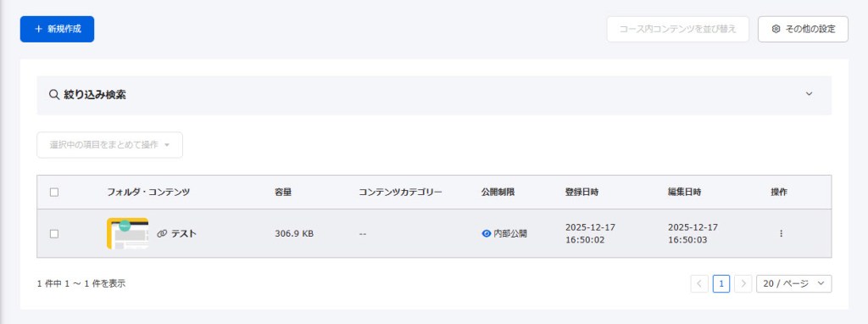
Task: Click the gear icon in その他の設定
Action: point(776,30)
